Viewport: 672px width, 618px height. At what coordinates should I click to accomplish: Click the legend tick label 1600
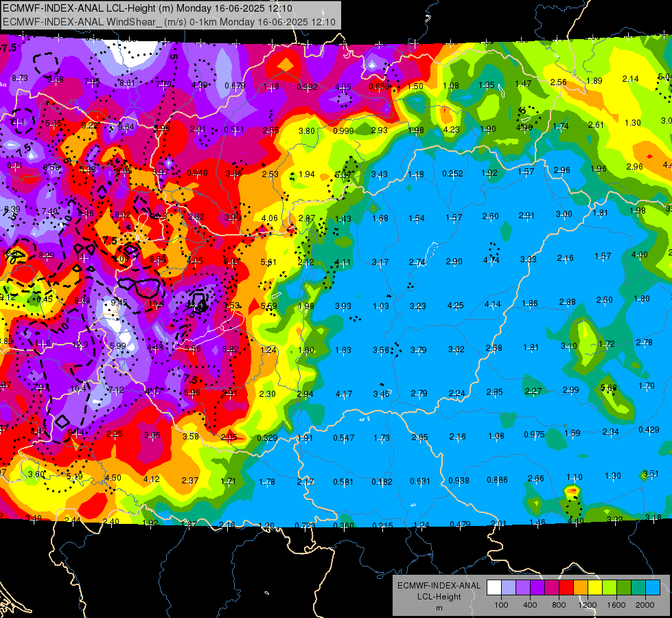click(x=616, y=605)
